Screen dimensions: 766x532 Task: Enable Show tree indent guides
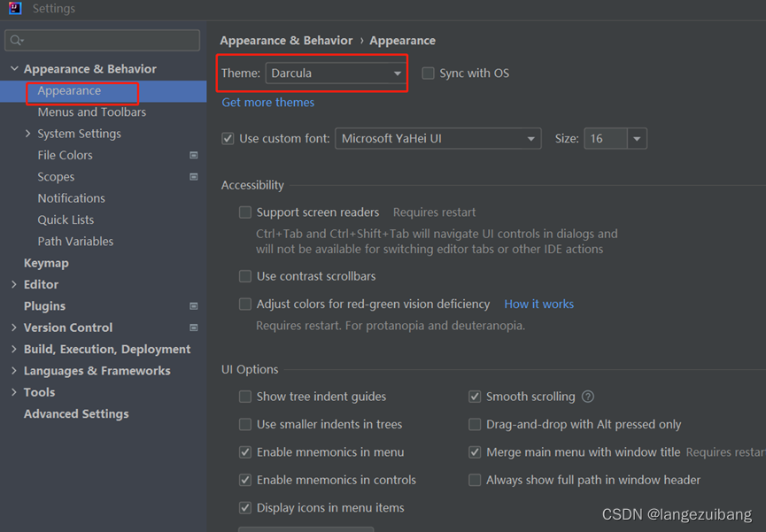[245, 397]
